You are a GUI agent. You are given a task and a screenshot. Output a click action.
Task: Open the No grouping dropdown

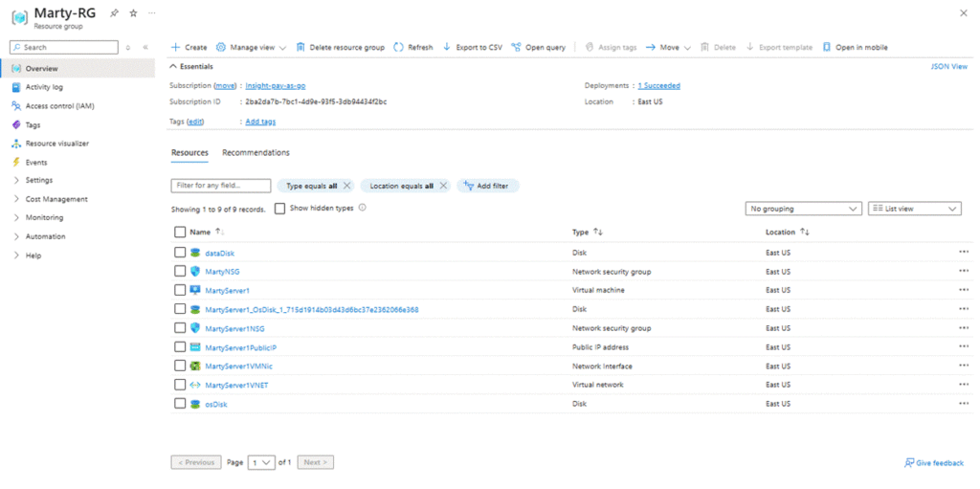click(x=803, y=209)
